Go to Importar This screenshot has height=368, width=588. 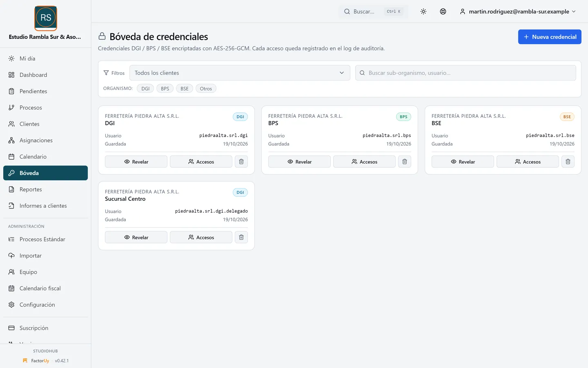pos(45,256)
